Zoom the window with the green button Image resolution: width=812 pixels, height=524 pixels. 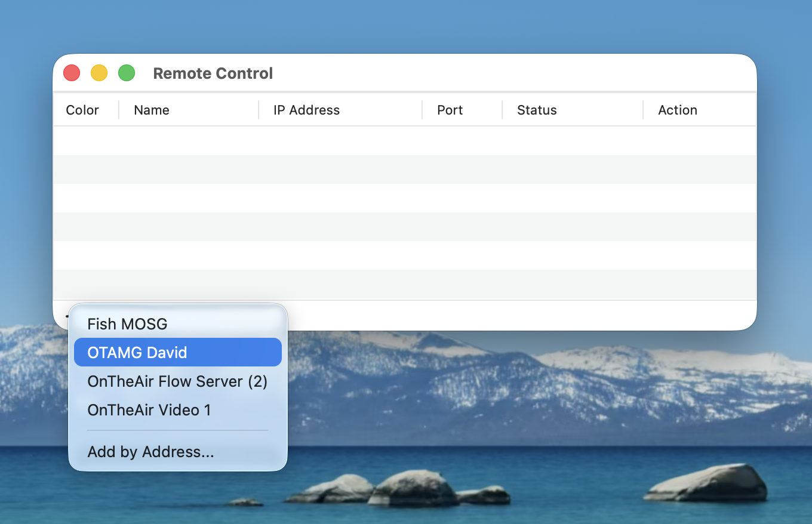(x=127, y=72)
